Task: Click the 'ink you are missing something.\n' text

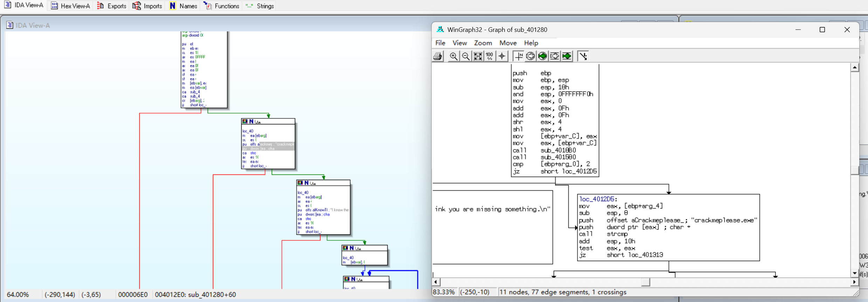Action: click(493, 209)
